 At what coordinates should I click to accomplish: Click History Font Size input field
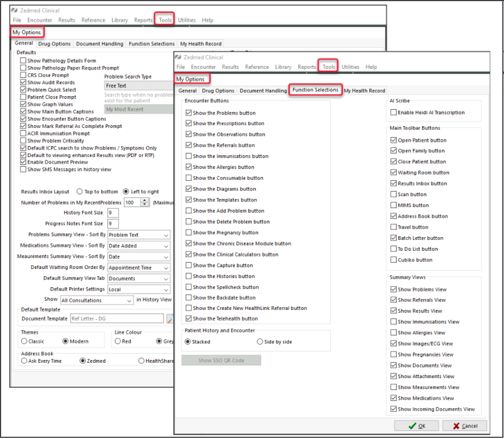(113, 213)
